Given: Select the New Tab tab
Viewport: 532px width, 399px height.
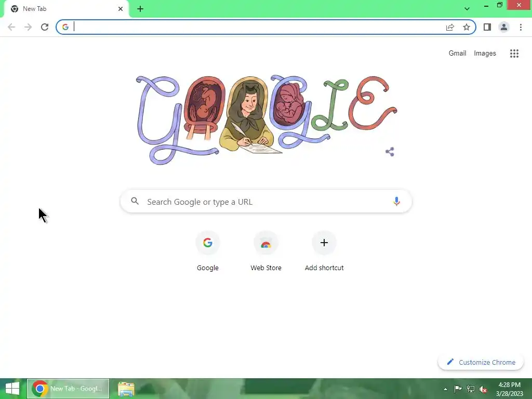Looking at the screenshot, I should point(66,9).
